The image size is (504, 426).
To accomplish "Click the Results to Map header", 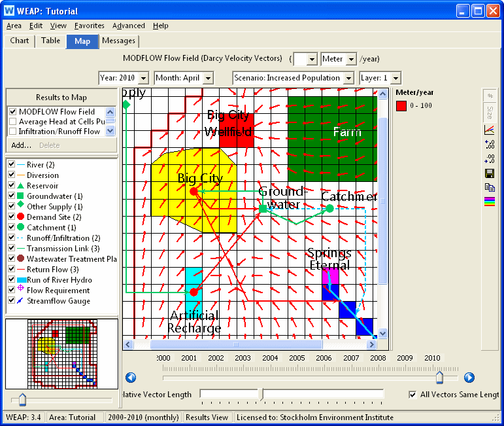I will [61, 97].
